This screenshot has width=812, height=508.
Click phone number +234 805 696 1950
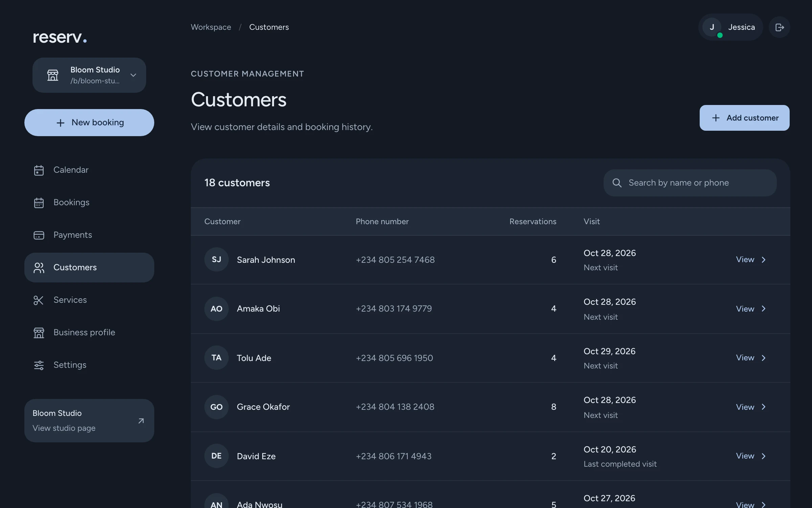point(394,358)
